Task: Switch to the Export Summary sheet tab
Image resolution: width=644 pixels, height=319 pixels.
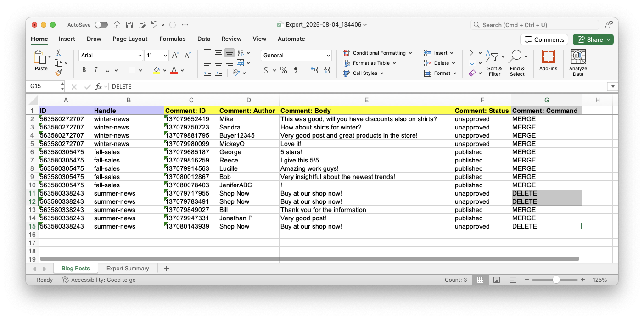Action: [x=128, y=269]
